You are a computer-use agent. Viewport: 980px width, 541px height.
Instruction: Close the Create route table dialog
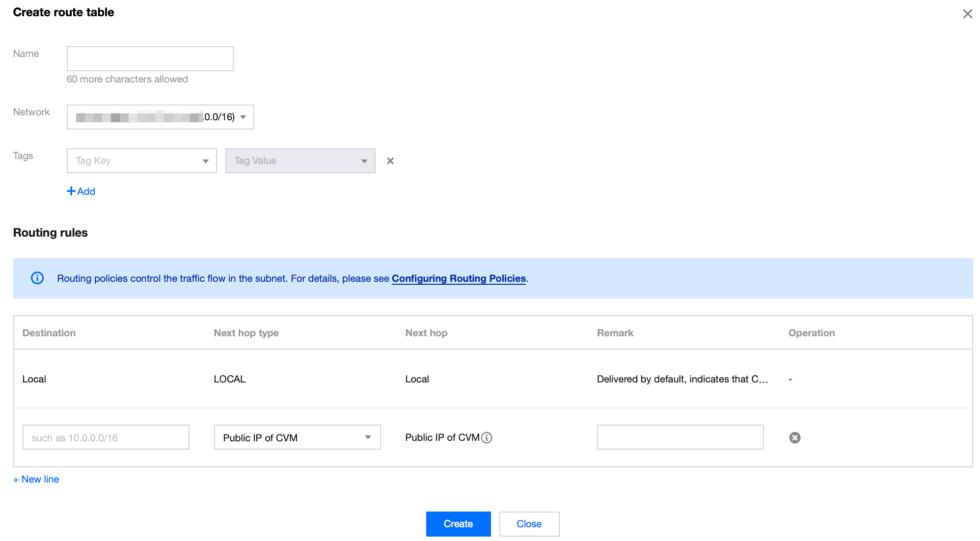tap(967, 14)
